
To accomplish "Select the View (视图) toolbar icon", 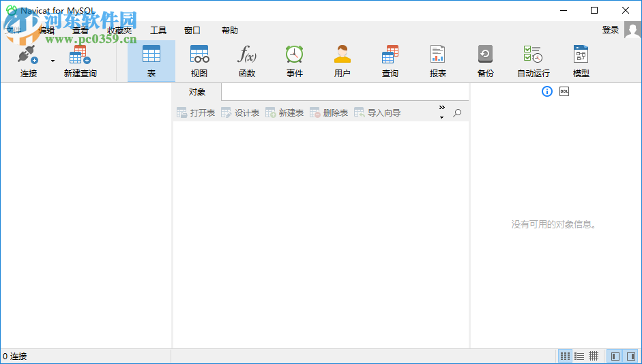I will [x=199, y=54].
